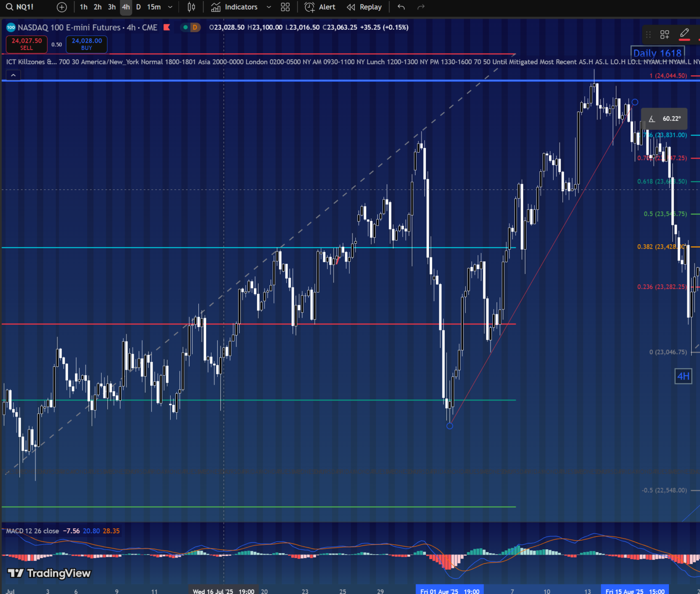
Task: Switch to the 1h timeframe
Action: (x=84, y=7)
